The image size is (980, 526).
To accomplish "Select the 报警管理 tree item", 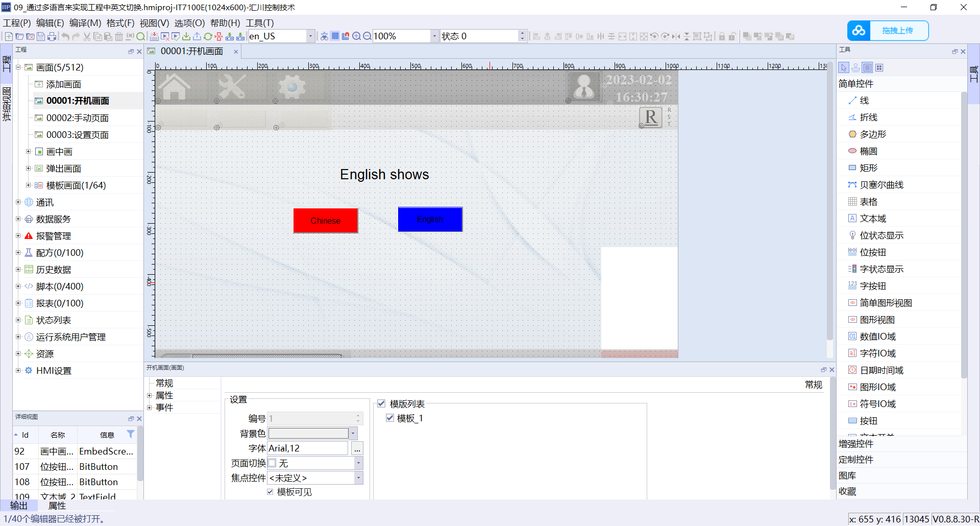I will [x=53, y=236].
